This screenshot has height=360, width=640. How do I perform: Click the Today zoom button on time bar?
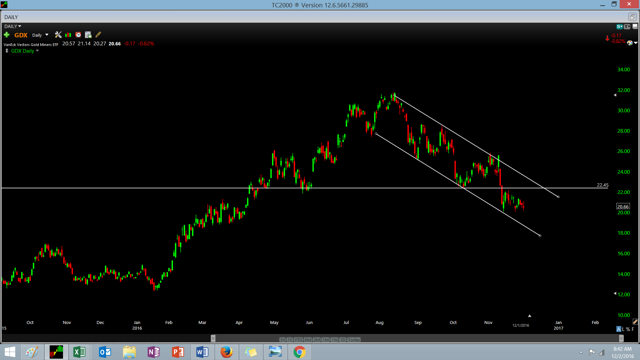(354, 339)
